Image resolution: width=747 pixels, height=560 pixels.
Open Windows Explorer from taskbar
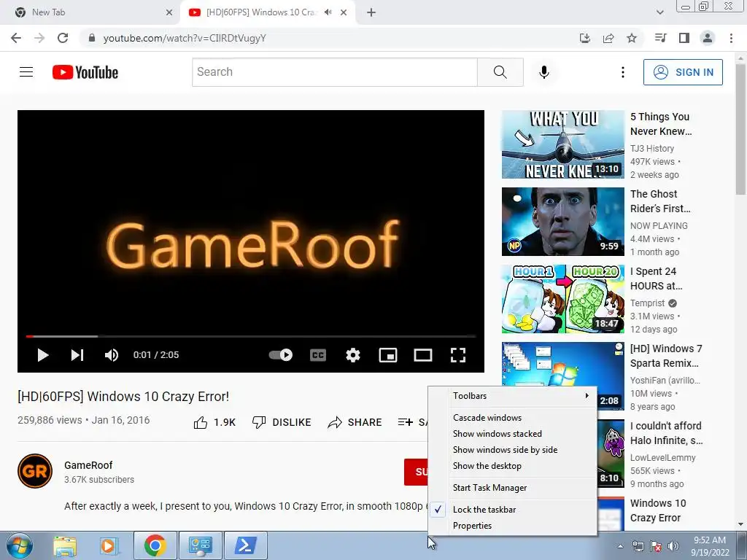[x=64, y=545]
